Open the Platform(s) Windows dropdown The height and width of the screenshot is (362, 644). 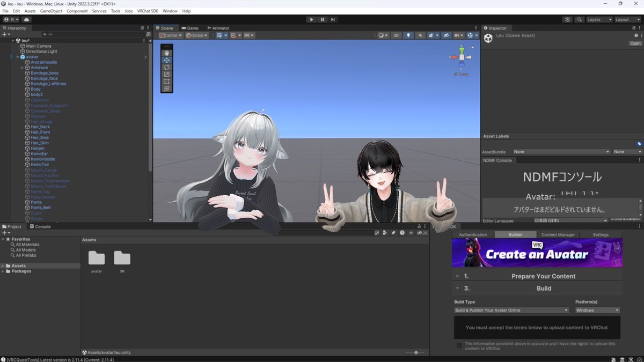click(597, 310)
